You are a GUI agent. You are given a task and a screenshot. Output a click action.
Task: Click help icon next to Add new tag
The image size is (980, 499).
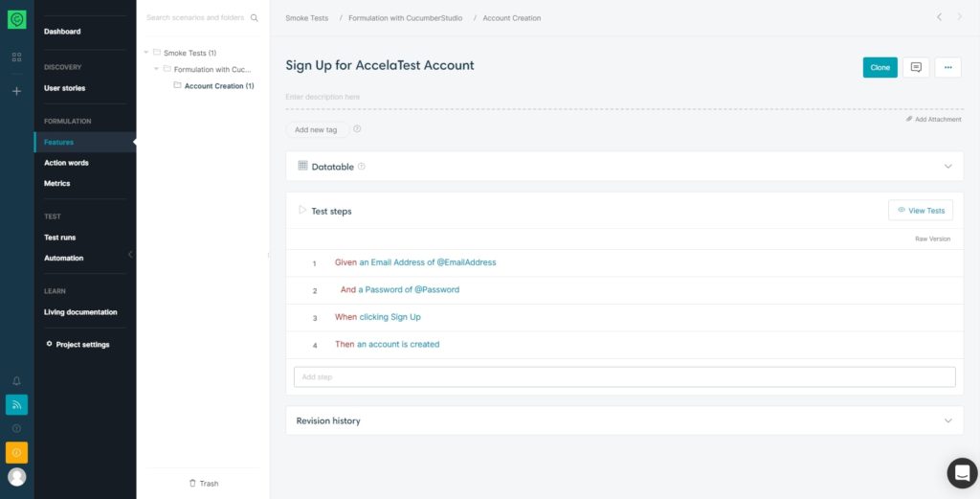click(x=357, y=128)
